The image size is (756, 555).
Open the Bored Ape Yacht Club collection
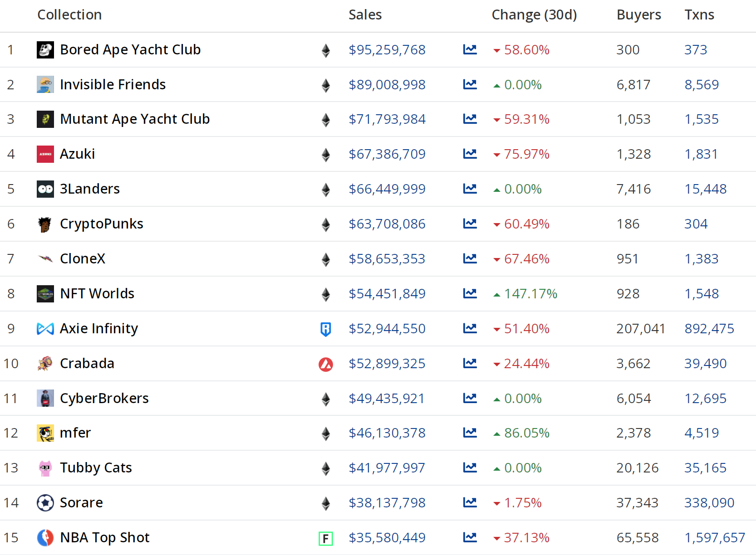[130, 49]
